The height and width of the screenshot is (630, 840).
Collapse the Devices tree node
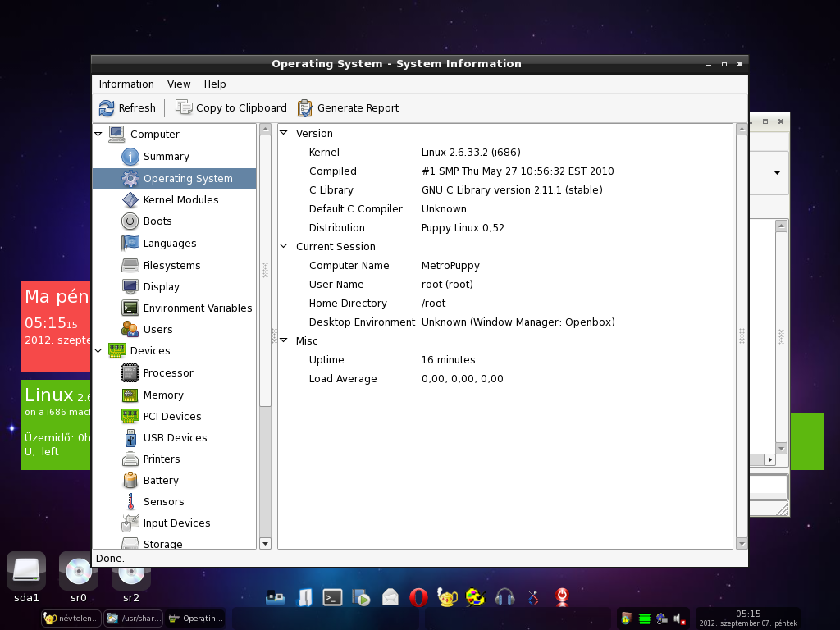click(98, 351)
